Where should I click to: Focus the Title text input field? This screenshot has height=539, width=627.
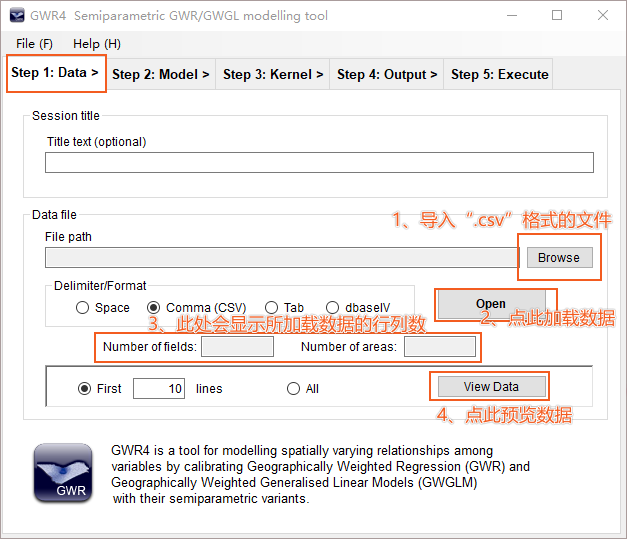tap(319, 162)
